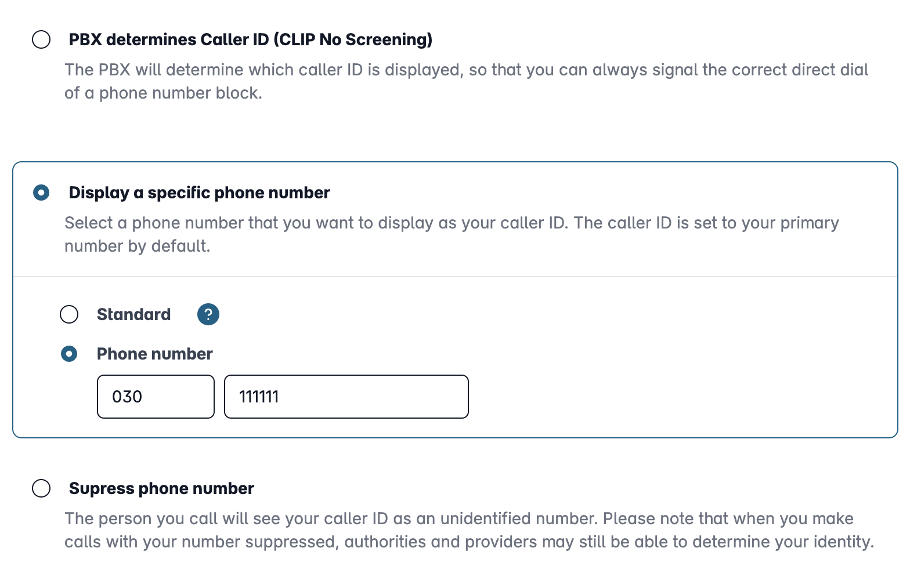Viewport: 910px width, 588px height.
Task: Click the number field containing 111111
Action: click(346, 397)
